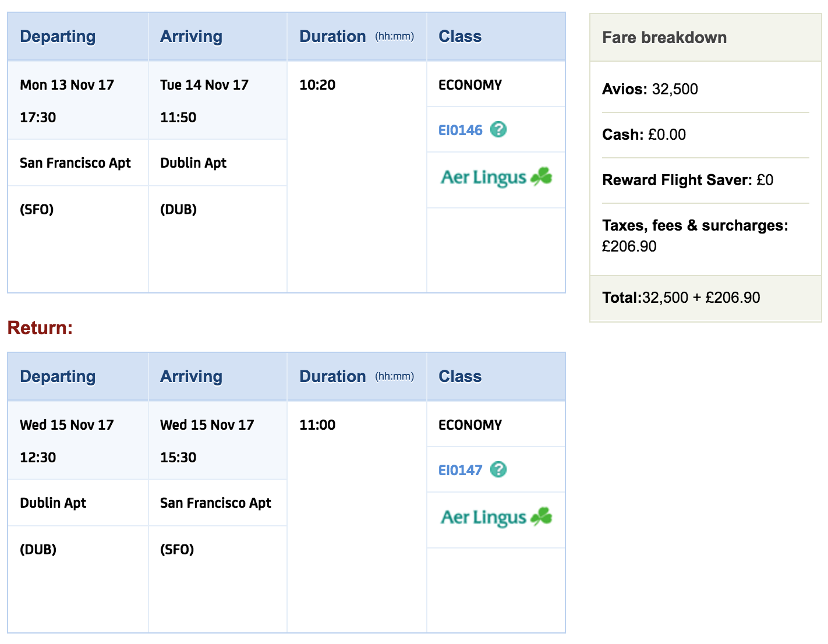
Task: Click the Return: section heading
Action: 40,328
